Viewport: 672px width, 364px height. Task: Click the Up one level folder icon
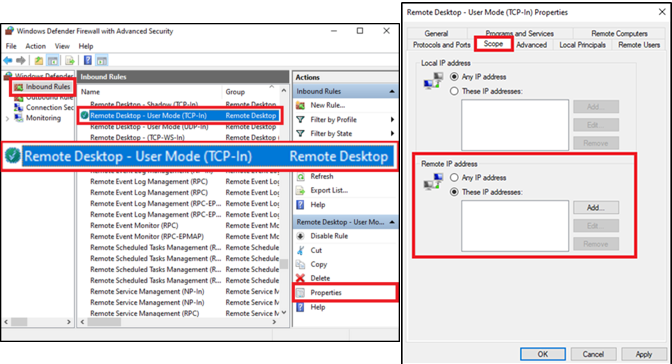tap(39, 60)
